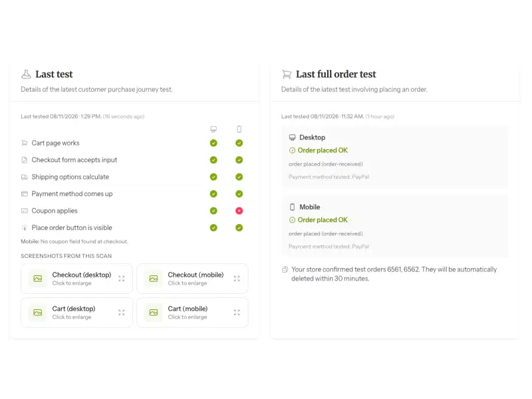
Task: Click the Mobile phone icon in order test
Action: (292, 207)
